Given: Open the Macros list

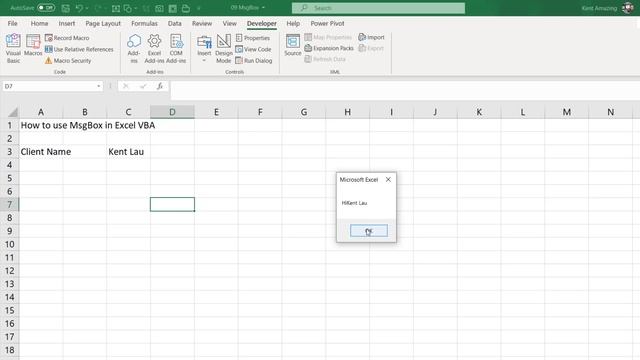Looking at the screenshot, I should tap(33, 46).
